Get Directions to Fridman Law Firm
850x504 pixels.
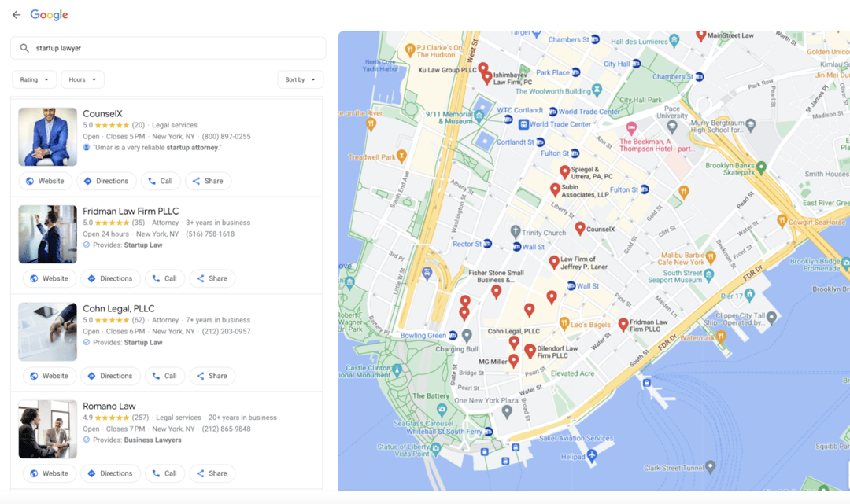click(110, 278)
